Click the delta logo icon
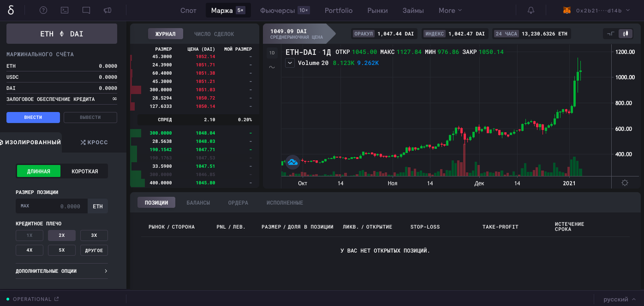The height and width of the screenshot is (306, 644). click(x=11, y=10)
